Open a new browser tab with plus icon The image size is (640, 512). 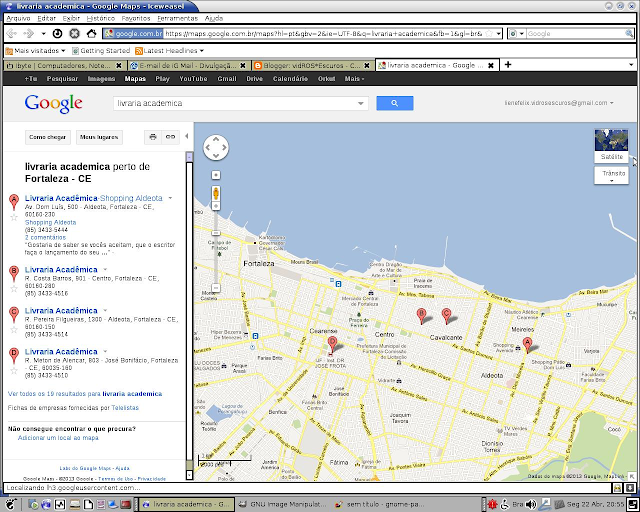tap(508, 65)
